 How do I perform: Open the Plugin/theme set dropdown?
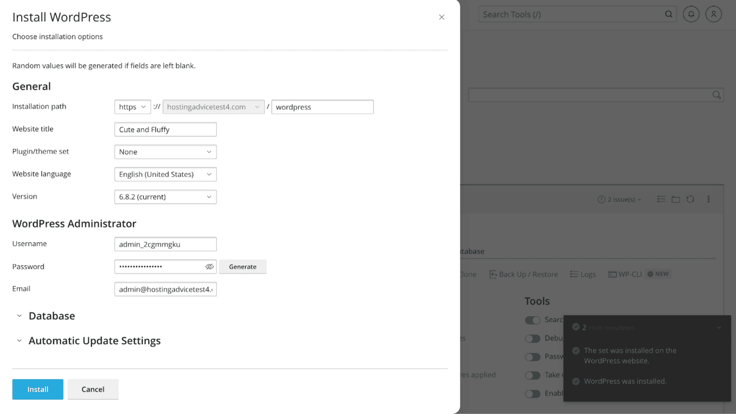(165, 152)
